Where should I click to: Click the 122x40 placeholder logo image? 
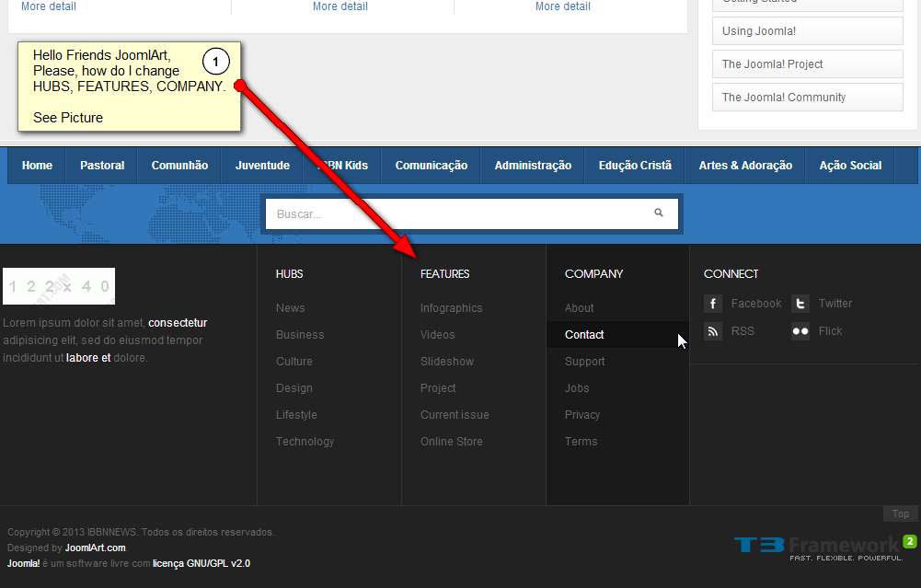[x=59, y=286]
